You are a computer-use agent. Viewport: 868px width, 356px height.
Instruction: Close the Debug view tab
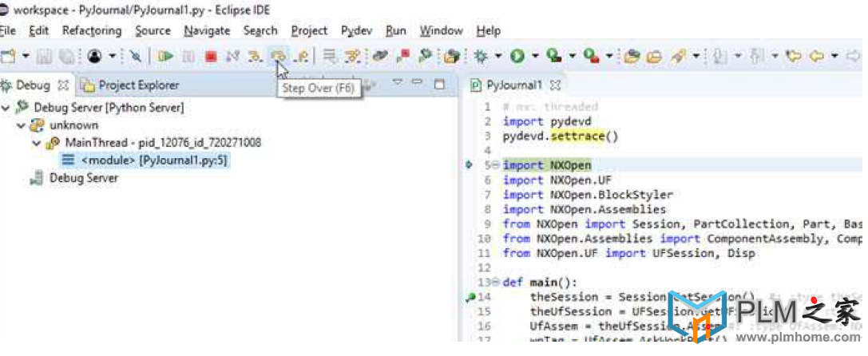(62, 86)
